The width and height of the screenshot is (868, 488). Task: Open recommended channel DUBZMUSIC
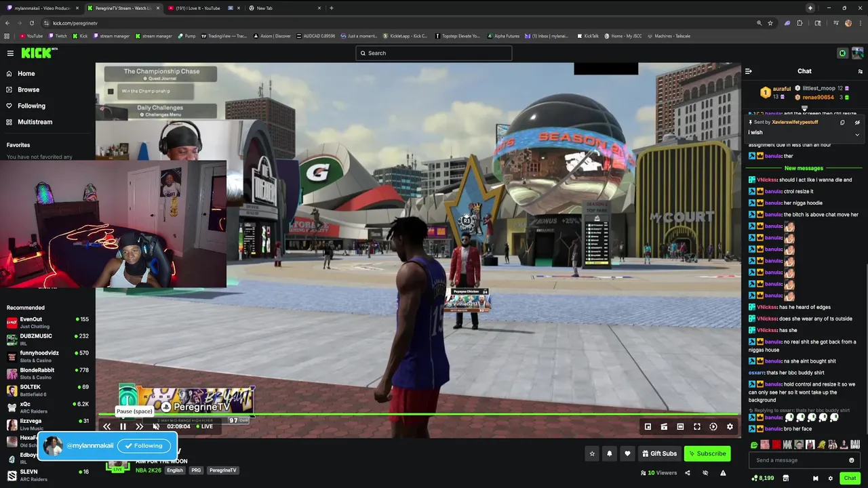click(47, 339)
